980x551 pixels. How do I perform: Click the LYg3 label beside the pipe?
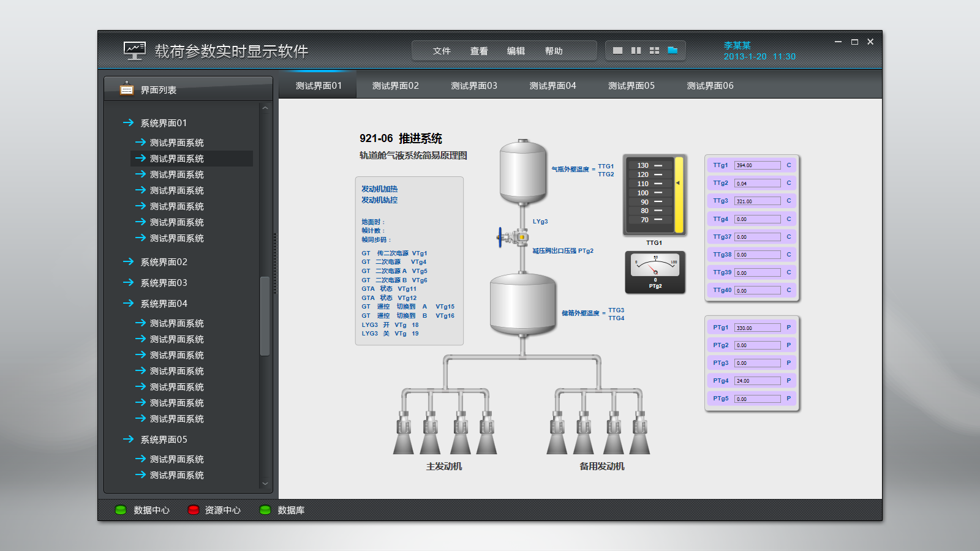(540, 222)
